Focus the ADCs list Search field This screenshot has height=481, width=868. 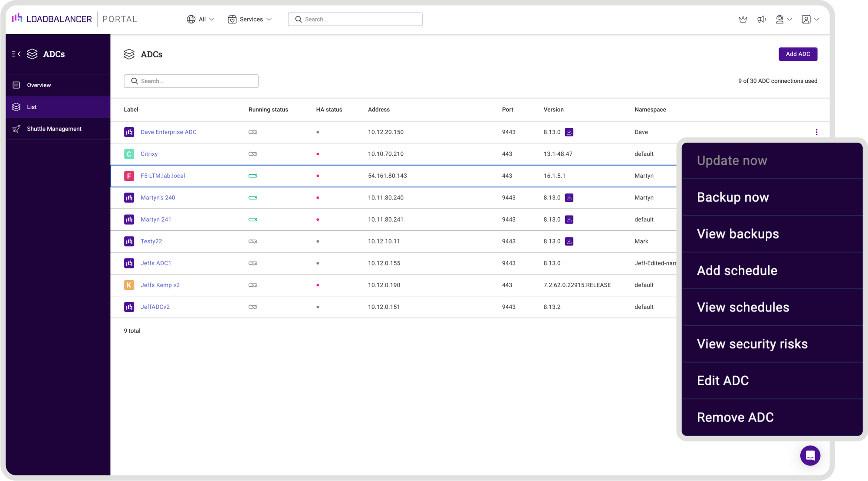click(x=191, y=81)
